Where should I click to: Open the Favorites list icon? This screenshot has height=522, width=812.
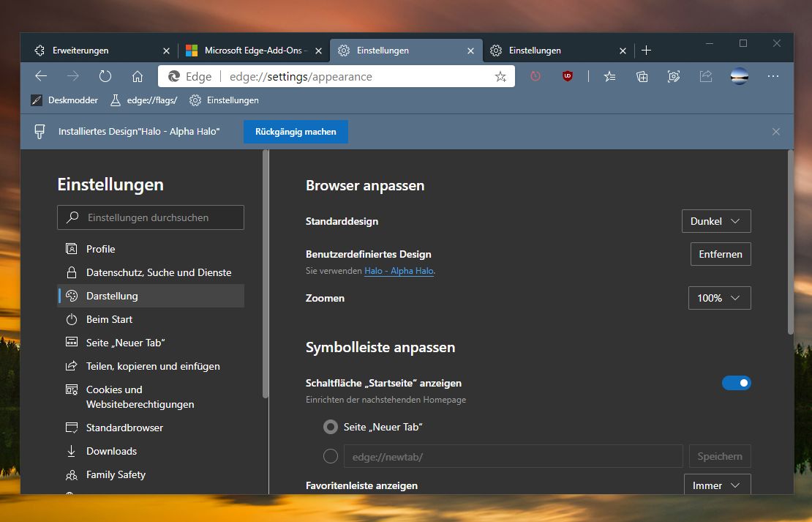[609, 77]
